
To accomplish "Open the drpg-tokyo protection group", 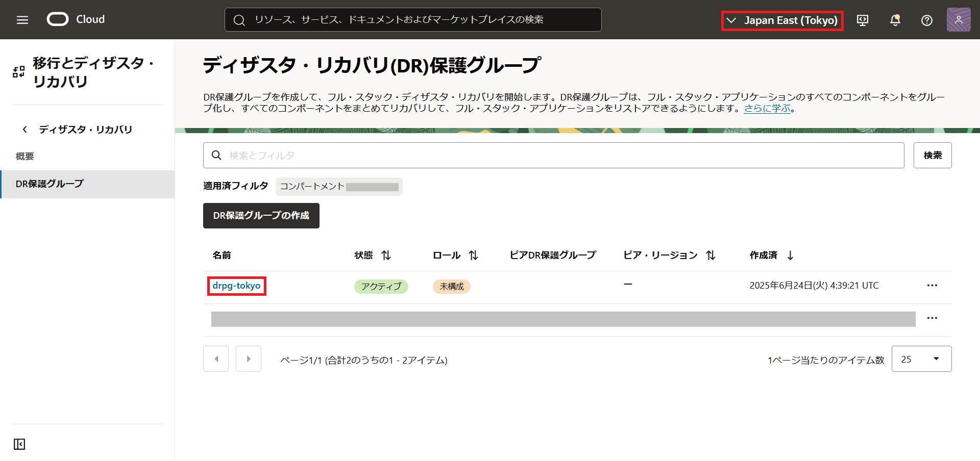I will click(236, 286).
